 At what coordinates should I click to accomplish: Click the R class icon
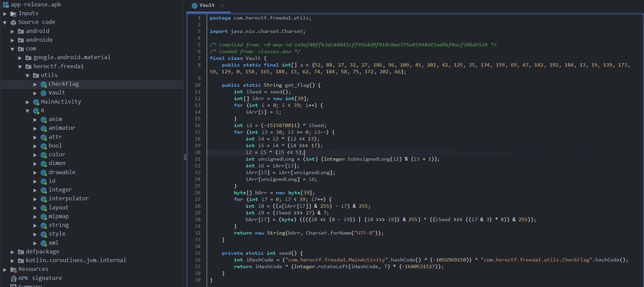36,111
